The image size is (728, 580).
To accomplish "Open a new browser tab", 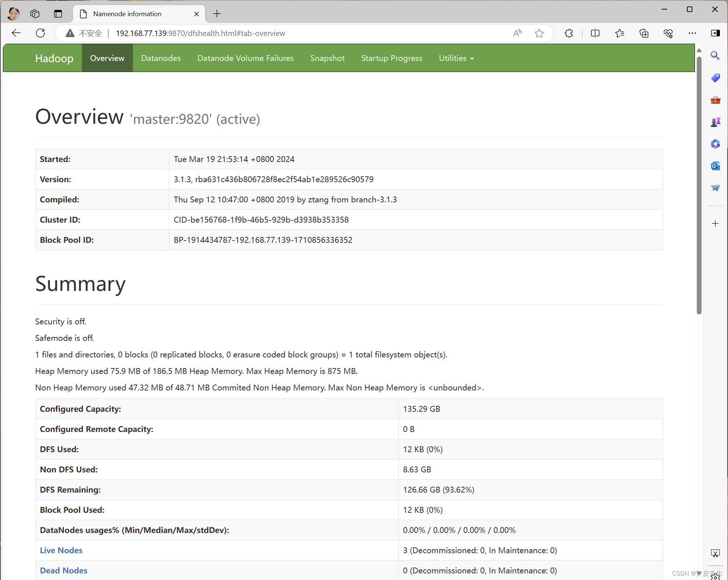I will point(217,14).
